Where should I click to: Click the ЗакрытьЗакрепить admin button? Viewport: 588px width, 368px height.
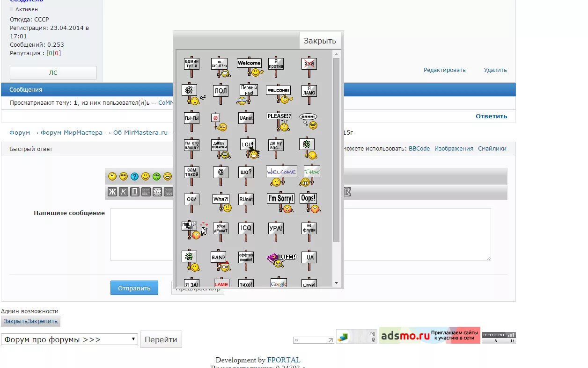[x=31, y=321]
